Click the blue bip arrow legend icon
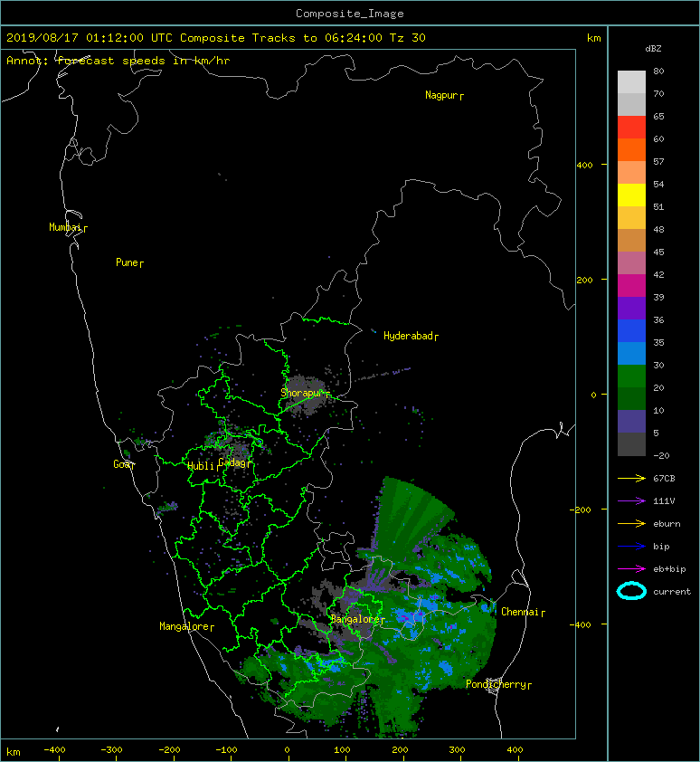 (631, 547)
